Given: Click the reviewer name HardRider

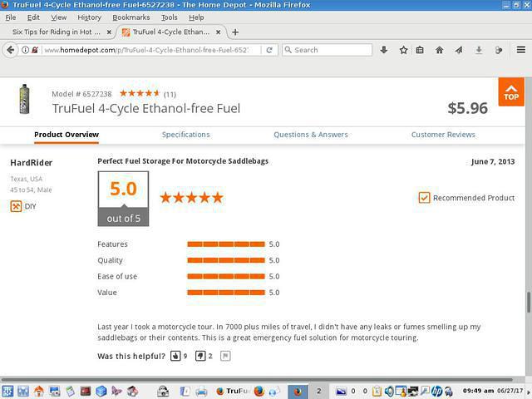Looking at the screenshot, I should [x=32, y=163].
